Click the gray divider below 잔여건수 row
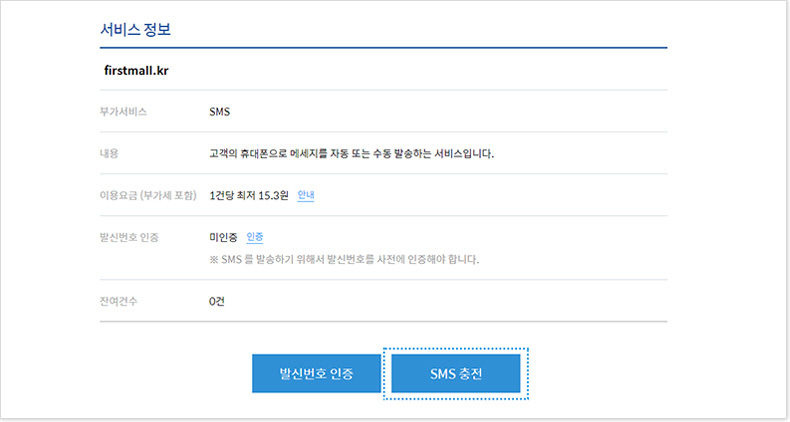The height and width of the screenshot is (422, 790). click(383, 321)
